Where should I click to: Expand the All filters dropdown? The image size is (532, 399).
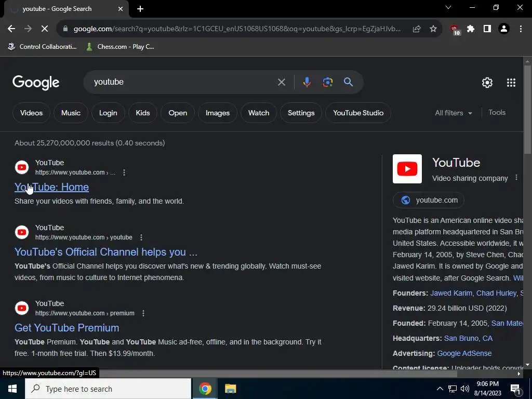tap(453, 113)
